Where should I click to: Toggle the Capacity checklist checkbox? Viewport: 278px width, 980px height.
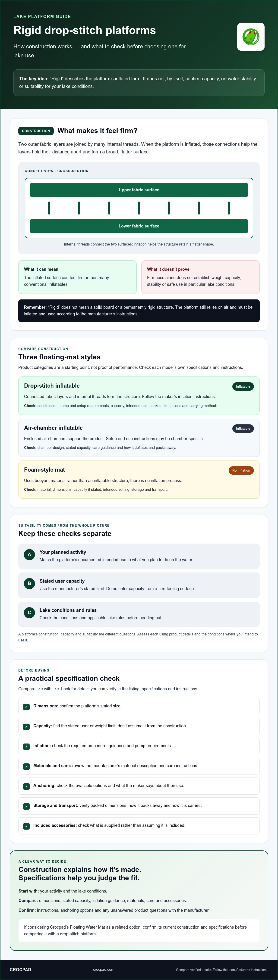(26, 727)
